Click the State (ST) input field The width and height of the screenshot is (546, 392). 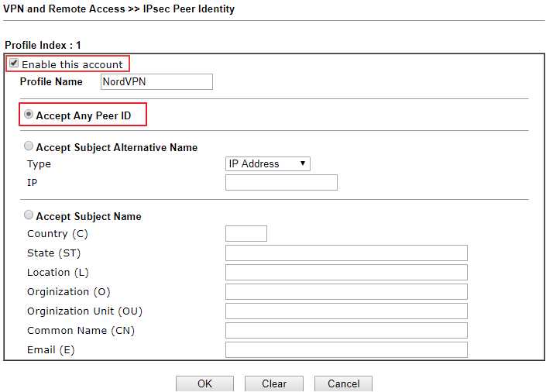pos(346,253)
